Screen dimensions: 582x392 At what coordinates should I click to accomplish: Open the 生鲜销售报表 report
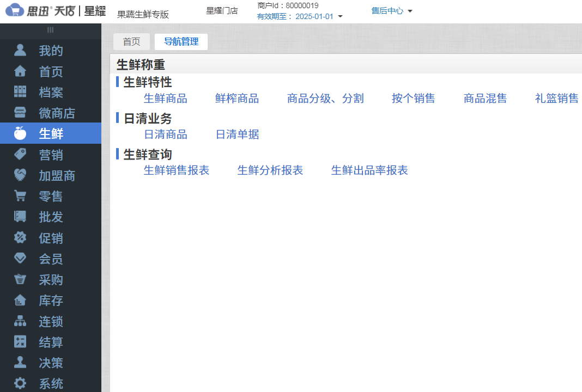176,170
